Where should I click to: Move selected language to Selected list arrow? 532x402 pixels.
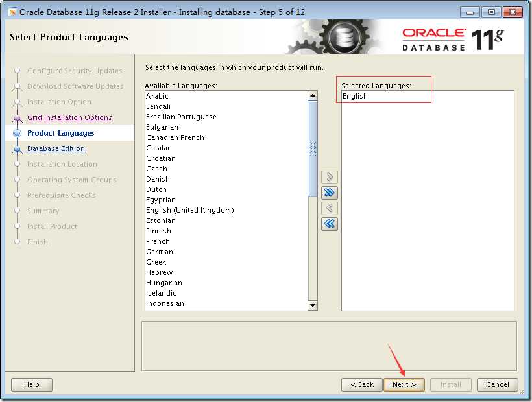329,177
